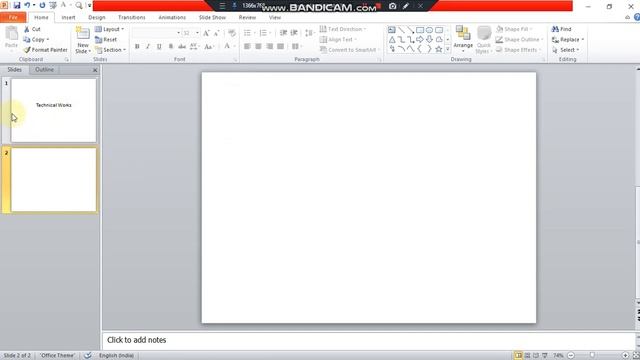640x360 pixels.
Task: Insert a text box from the shapes gallery
Action: coord(391,30)
